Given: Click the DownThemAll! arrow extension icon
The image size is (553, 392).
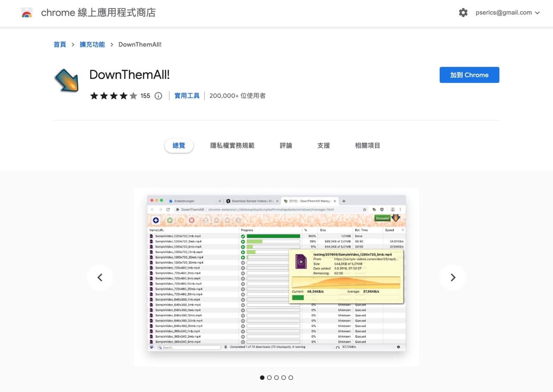Looking at the screenshot, I should pyautogui.click(x=66, y=81).
